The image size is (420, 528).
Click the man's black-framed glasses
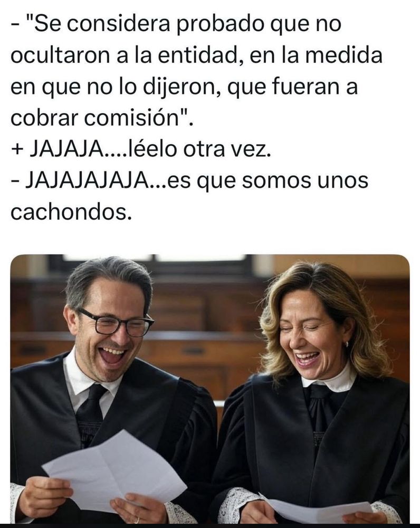116,323
